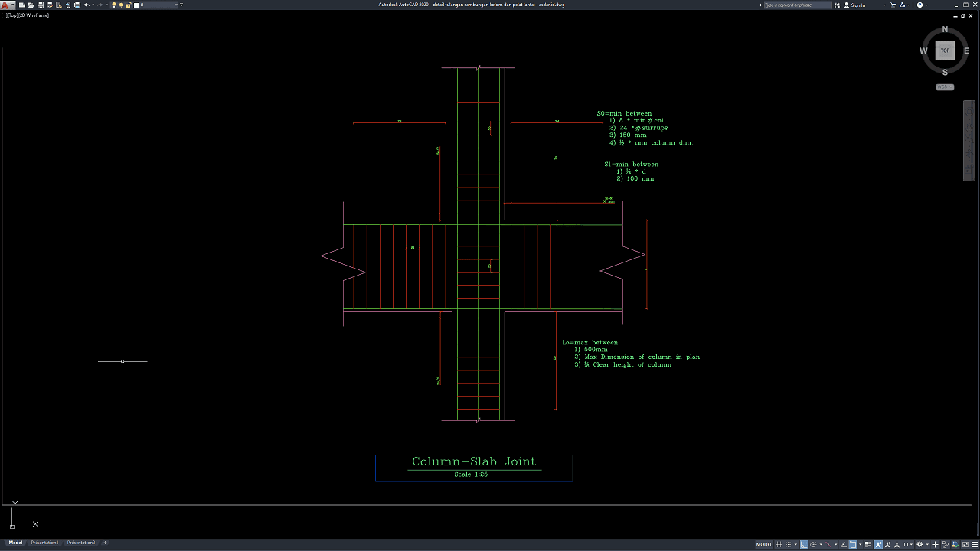The height and width of the screenshot is (551, 980).
Task: Open the annotation scale 1:1 dropdown
Action: click(908, 544)
